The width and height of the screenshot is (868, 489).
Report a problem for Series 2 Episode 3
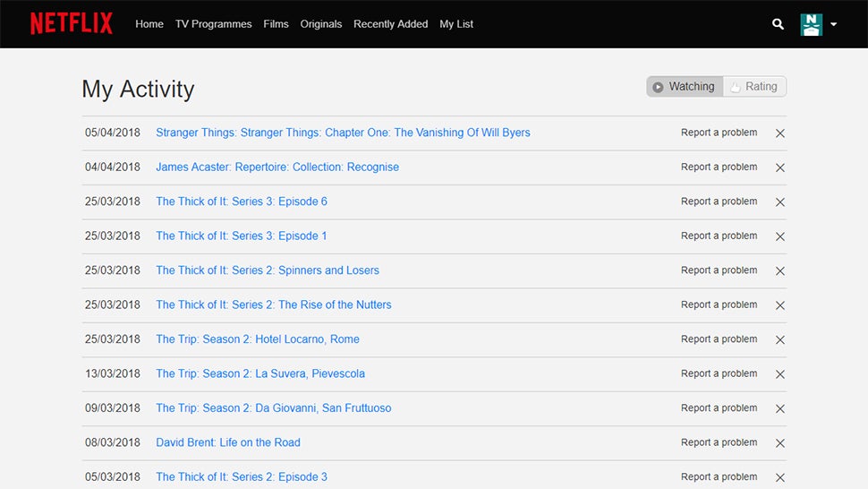[719, 476]
